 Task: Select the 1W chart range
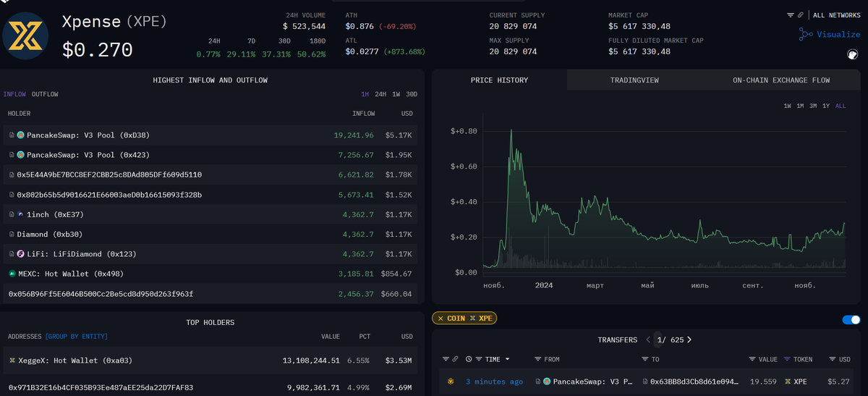pyautogui.click(x=788, y=106)
